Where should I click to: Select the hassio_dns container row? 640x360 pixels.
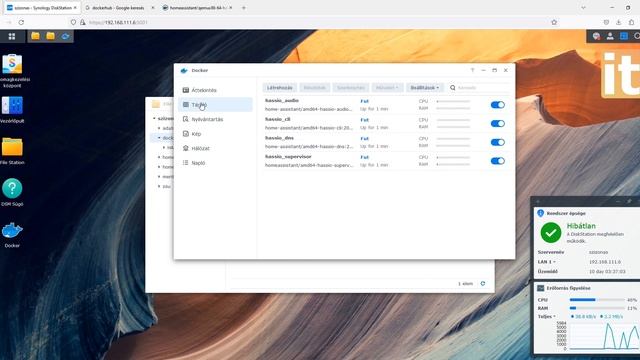coord(386,142)
